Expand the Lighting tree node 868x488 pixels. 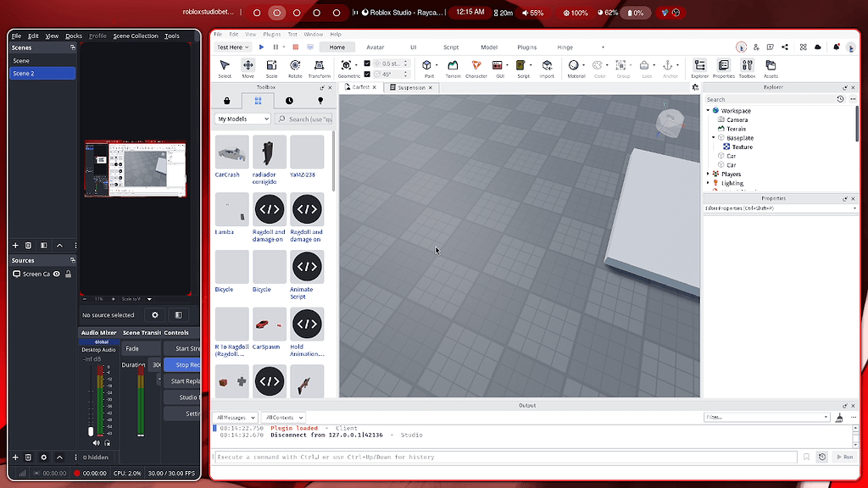708,183
